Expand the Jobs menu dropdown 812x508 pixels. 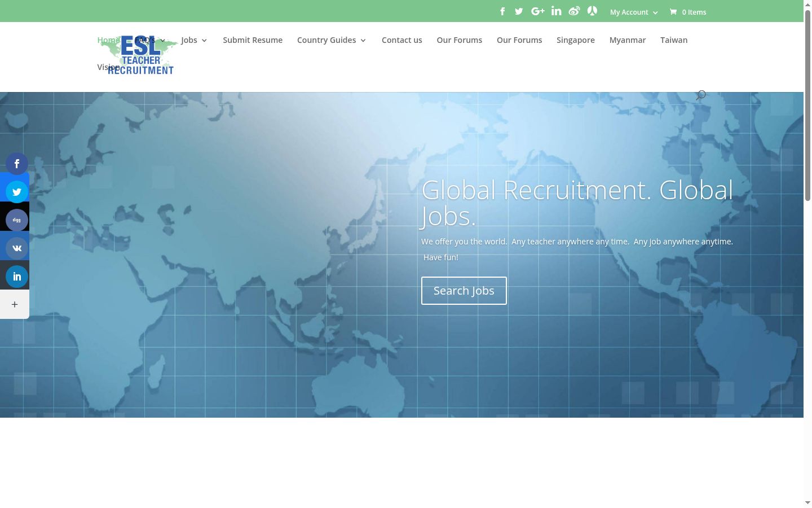pyautogui.click(x=194, y=40)
